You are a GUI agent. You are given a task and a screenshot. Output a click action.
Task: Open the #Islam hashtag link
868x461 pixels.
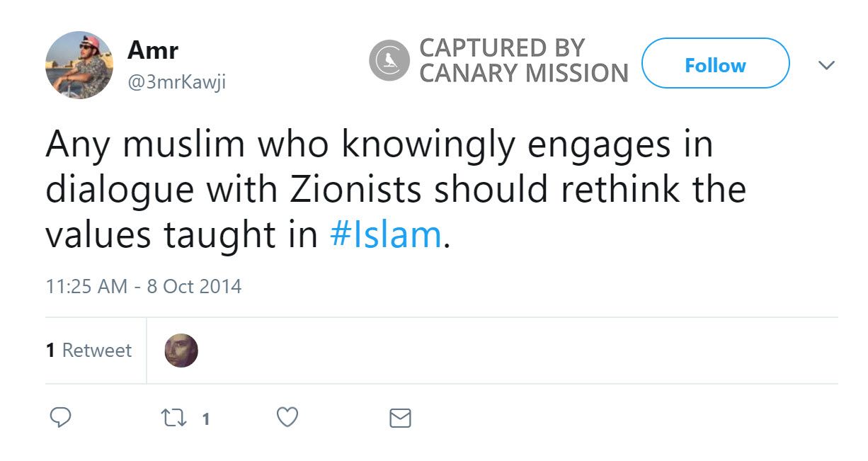pos(386,235)
